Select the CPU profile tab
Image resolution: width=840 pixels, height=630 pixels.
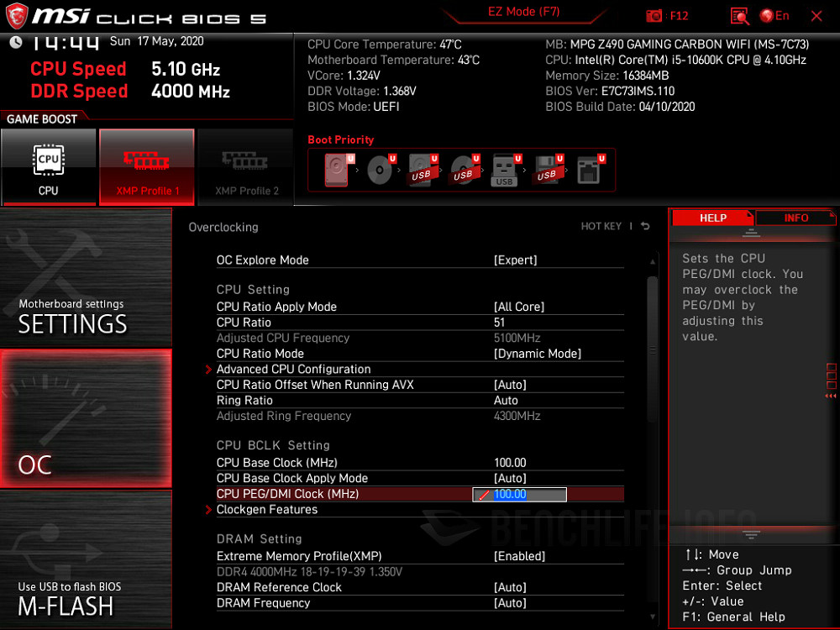(49, 166)
